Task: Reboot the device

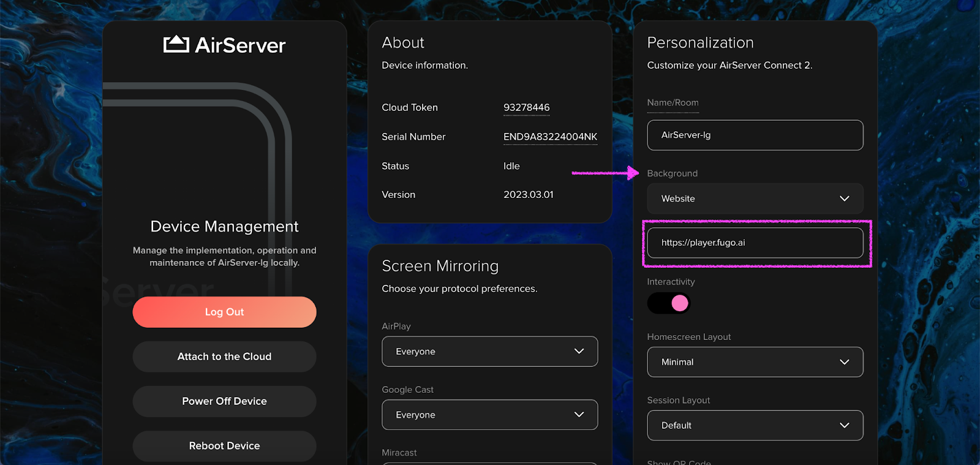Action: 224,446
